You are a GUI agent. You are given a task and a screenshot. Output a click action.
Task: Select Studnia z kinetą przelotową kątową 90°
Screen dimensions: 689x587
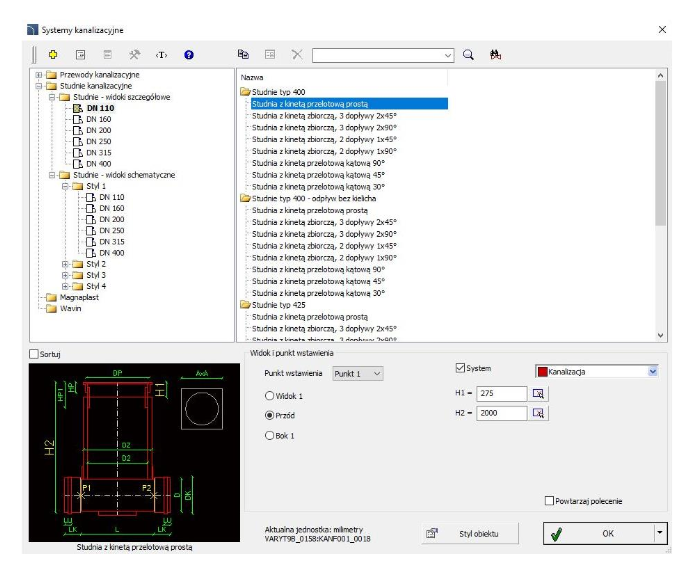[x=317, y=162]
